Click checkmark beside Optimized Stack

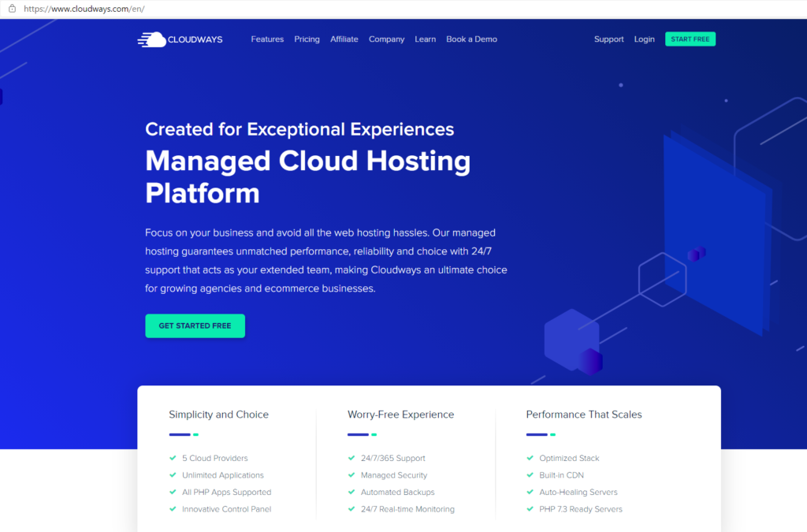point(530,458)
